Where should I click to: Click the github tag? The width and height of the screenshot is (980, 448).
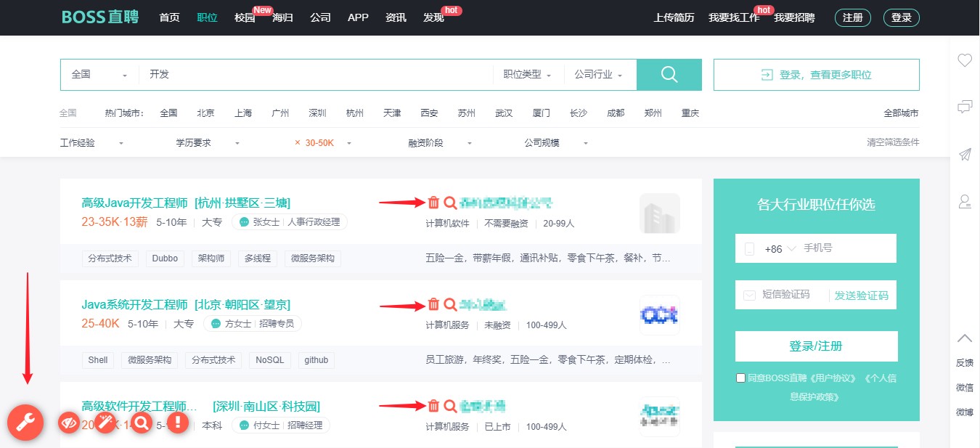click(x=317, y=359)
